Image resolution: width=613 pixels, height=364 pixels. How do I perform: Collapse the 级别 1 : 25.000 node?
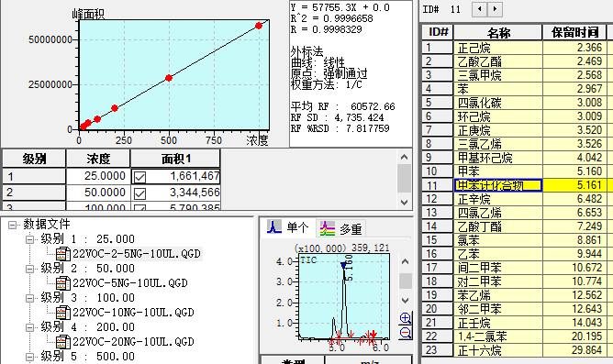click(x=29, y=239)
